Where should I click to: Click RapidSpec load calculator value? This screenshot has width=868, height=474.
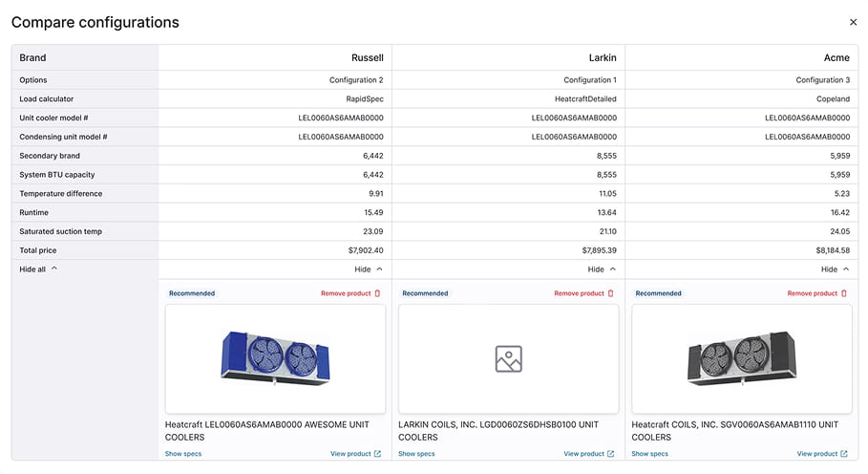[x=365, y=98]
